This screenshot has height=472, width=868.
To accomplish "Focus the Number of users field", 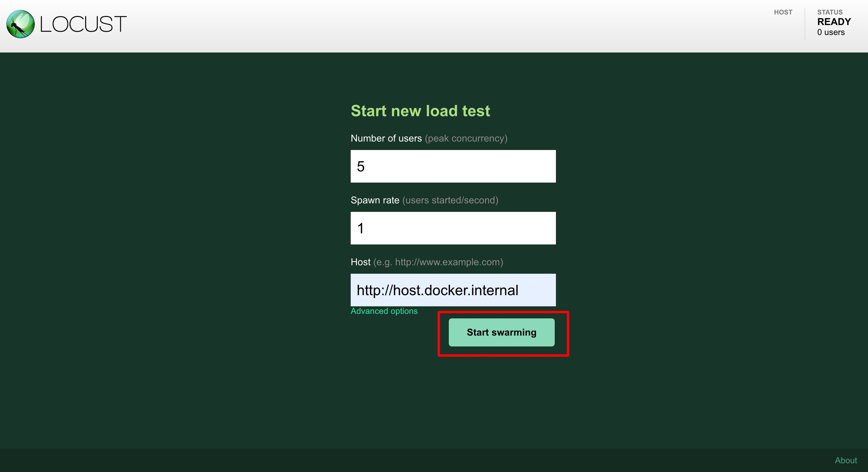I will 453,166.
